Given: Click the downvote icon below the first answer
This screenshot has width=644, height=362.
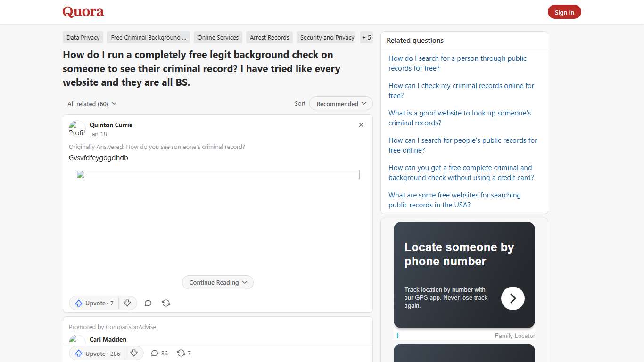Looking at the screenshot, I should coord(127,303).
